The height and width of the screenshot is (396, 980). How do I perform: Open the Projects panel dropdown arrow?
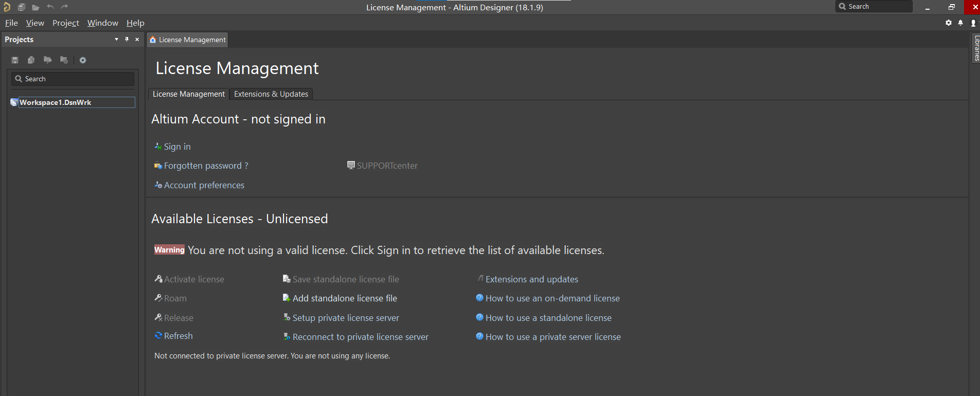(x=116, y=40)
